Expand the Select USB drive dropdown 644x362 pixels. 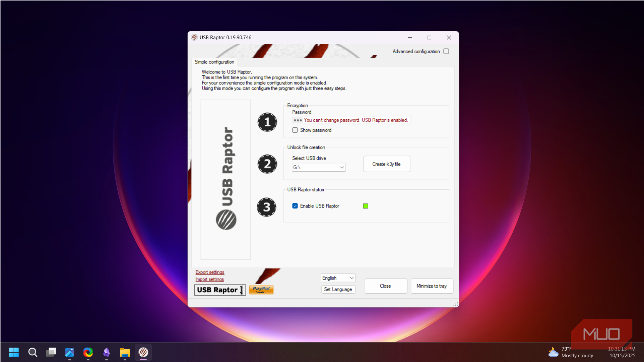[319, 167]
